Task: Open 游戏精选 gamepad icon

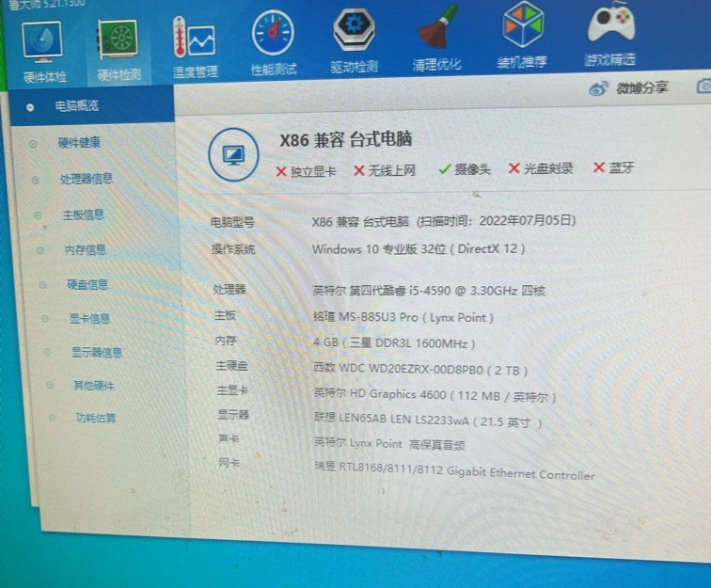Action: [609, 22]
